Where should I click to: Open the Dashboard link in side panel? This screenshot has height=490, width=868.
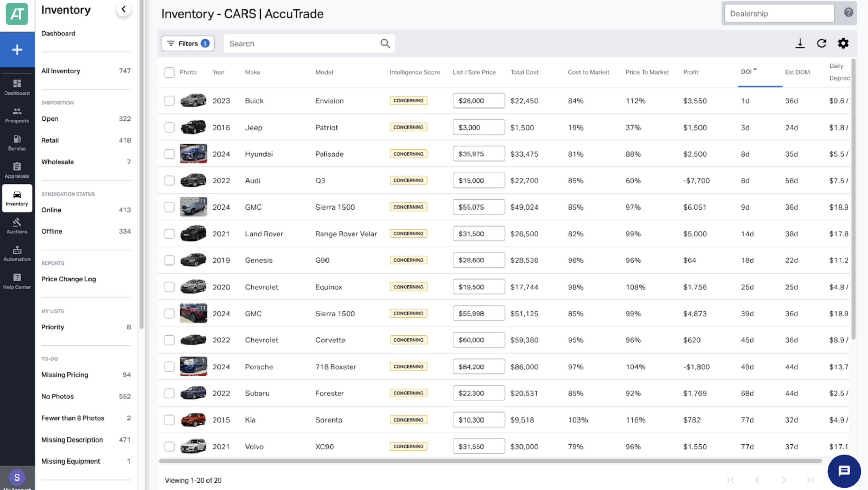[58, 33]
